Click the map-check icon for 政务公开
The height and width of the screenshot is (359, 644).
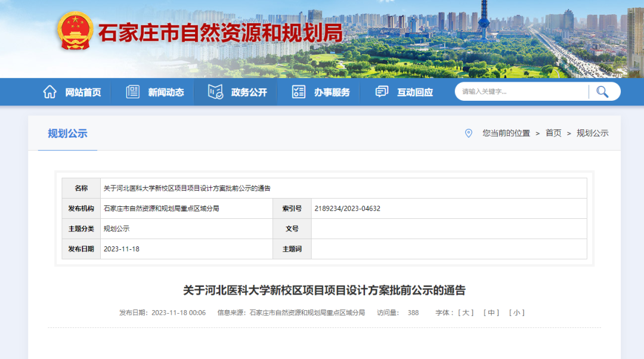215,92
